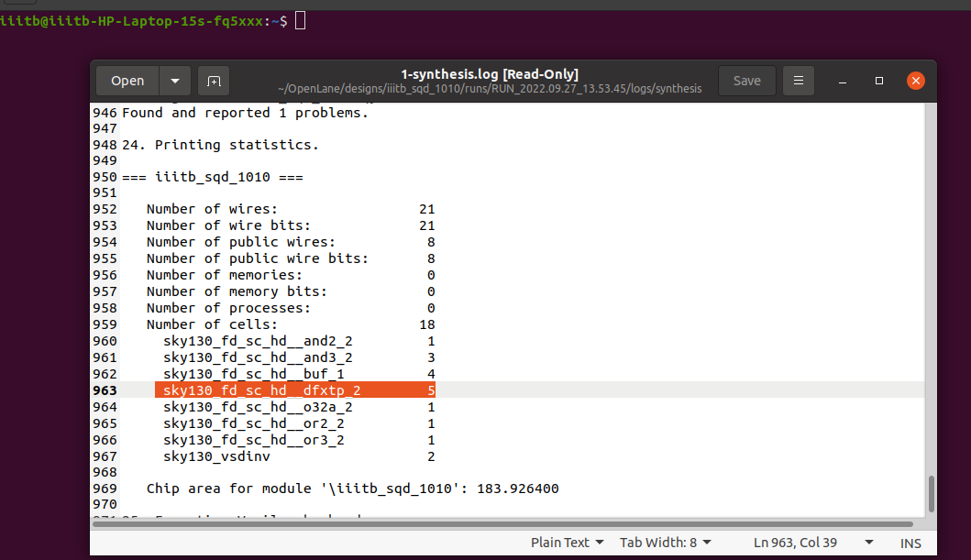Screen dimensions: 971x560
Task: Click the sky130_fd_sc_hd__or2_2 line
Action: pos(299,423)
